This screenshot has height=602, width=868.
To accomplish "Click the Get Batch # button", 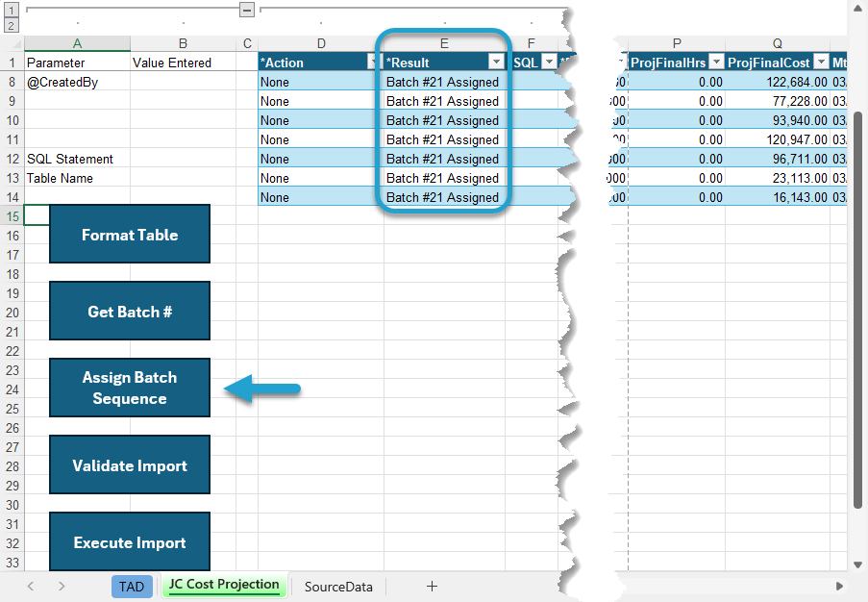I will pos(130,312).
